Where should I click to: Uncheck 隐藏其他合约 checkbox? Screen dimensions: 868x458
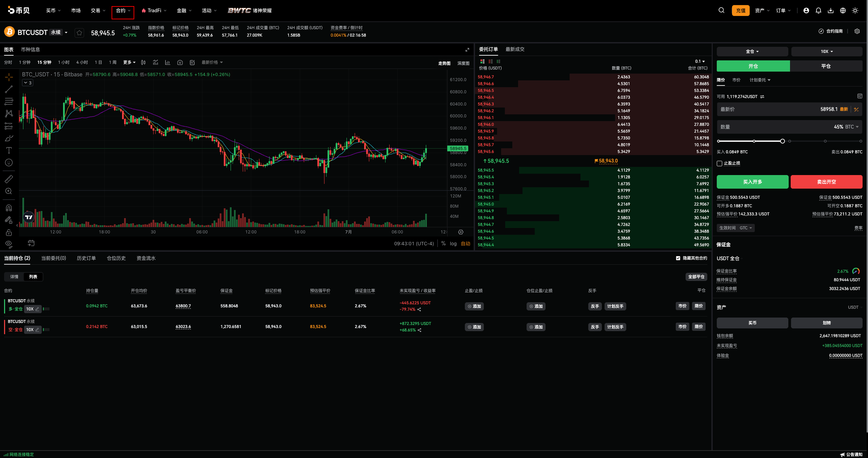click(x=678, y=258)
